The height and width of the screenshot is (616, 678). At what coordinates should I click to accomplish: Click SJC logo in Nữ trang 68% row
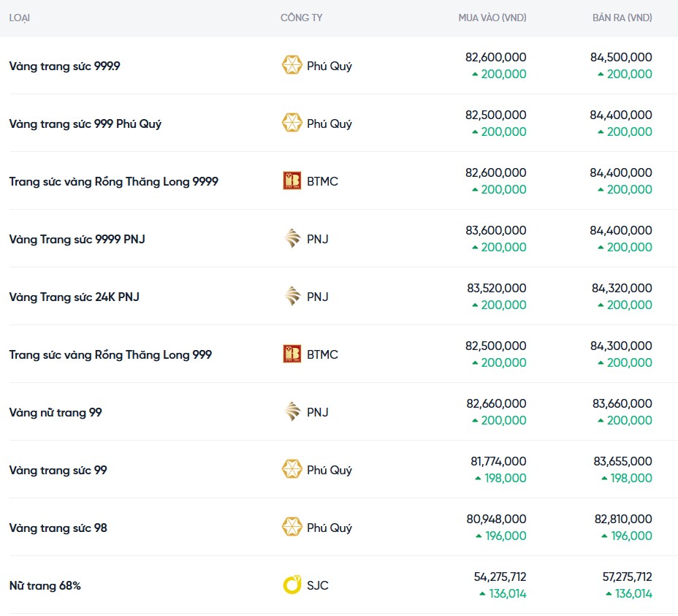(292, 585)
